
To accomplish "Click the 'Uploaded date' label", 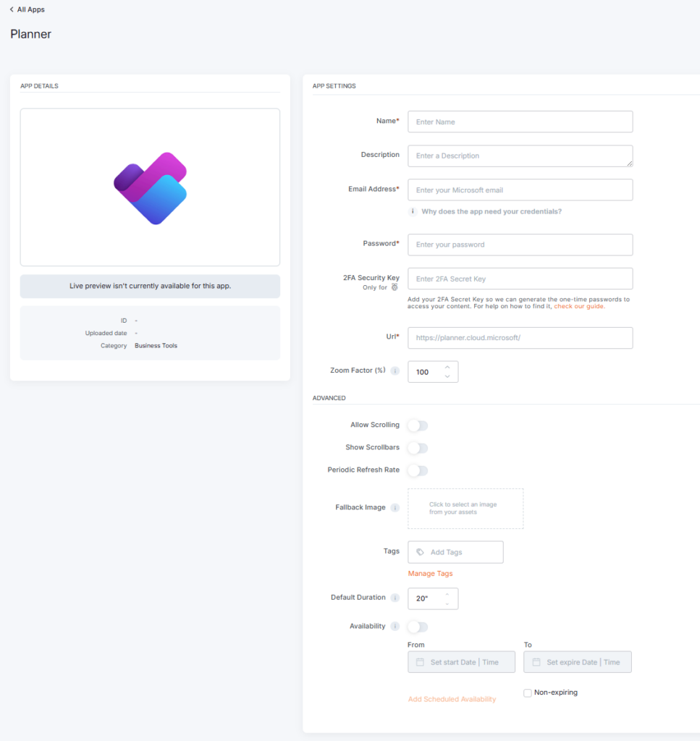I will (106, 333).
